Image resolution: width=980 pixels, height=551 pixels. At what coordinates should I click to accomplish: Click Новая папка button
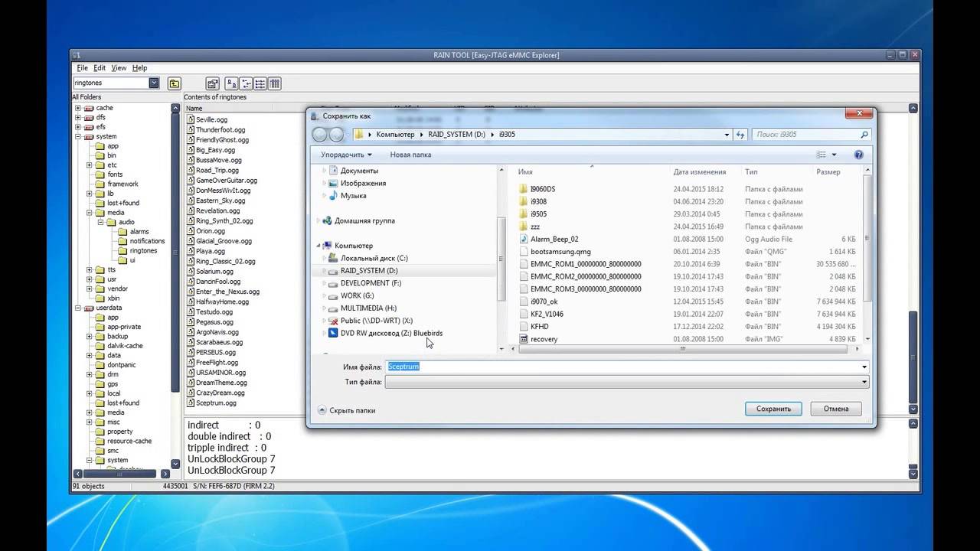tap(411, 155)
